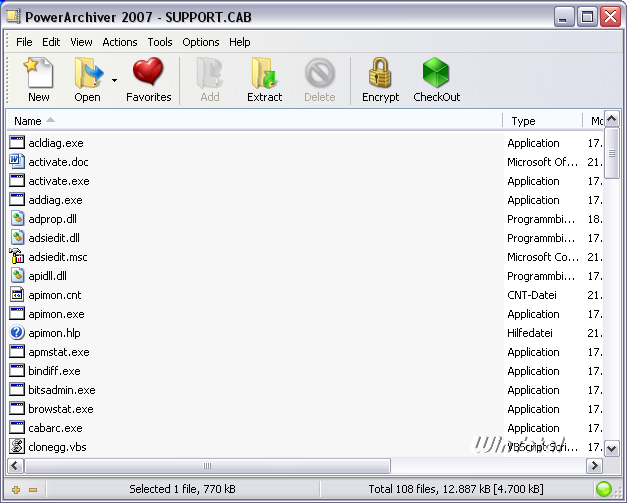
Task: Click the icon of acldiag.exe
Action: pos(17,143)
